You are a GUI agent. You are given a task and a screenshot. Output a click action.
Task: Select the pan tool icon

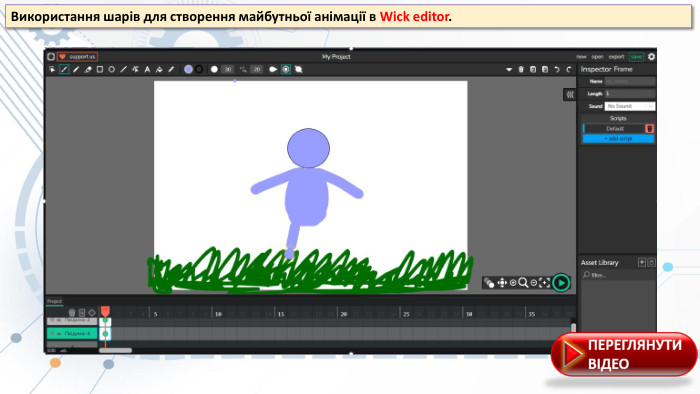coord(502,283)
